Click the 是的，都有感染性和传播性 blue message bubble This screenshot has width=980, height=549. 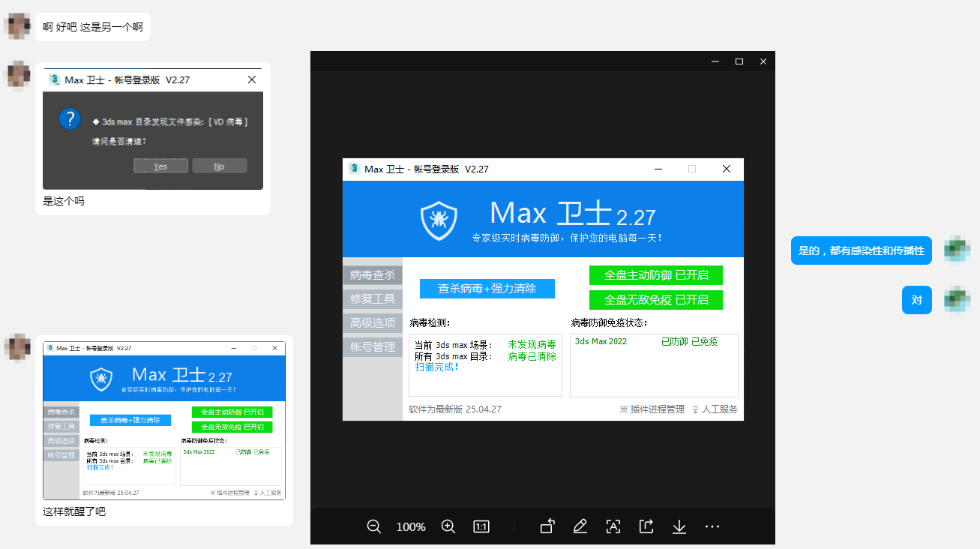point(861,250)
